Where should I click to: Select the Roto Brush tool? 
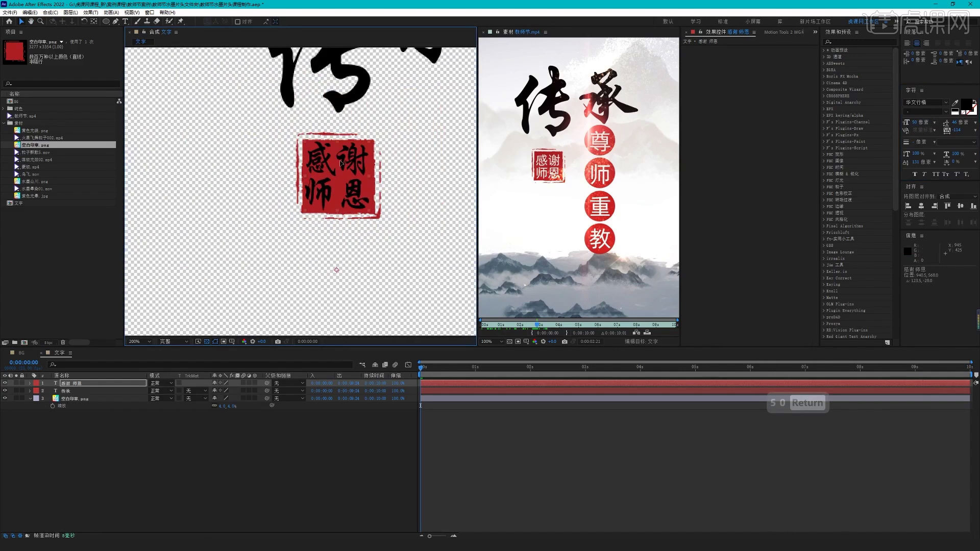pyautogui.click(x=169, y=21)
